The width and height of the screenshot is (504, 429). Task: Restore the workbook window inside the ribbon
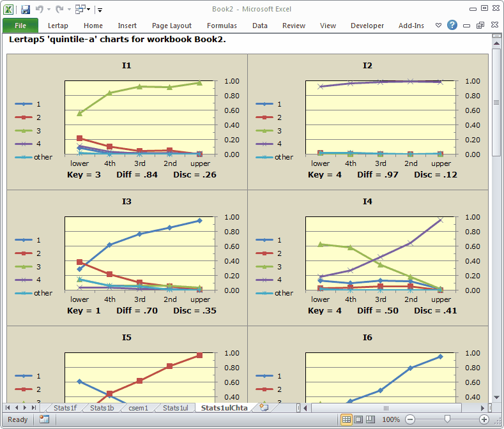click(x=480, y=25)
